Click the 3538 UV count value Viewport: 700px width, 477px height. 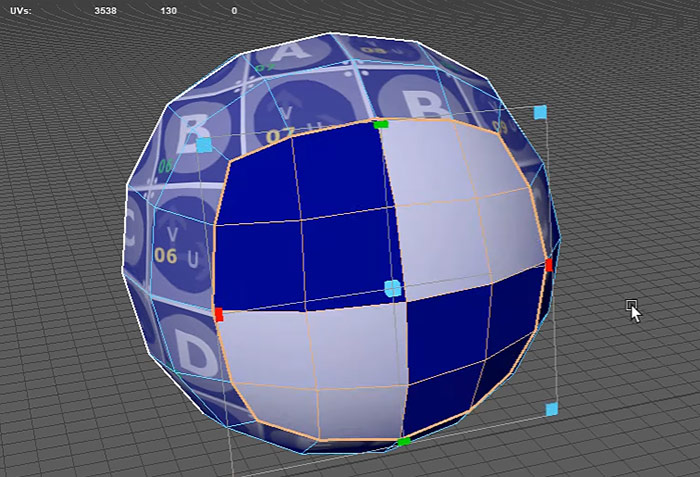[x=105, y=10]
